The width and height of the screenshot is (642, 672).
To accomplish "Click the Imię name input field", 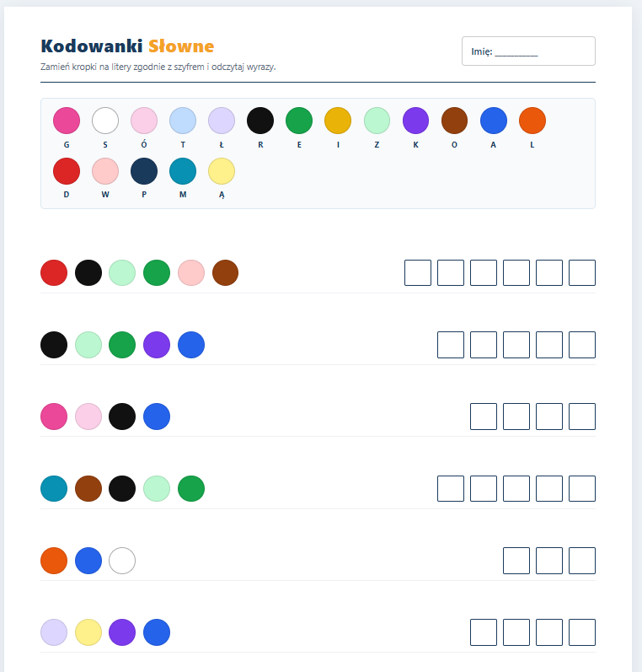I will (x=528, y=51).
